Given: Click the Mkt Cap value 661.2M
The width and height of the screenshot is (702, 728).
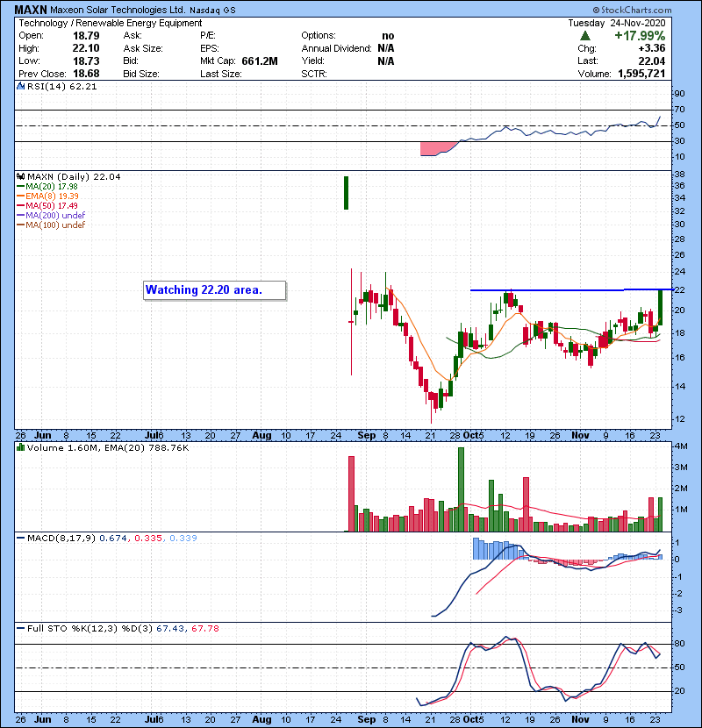Looking at the screenshot, I should click(260, 61).
